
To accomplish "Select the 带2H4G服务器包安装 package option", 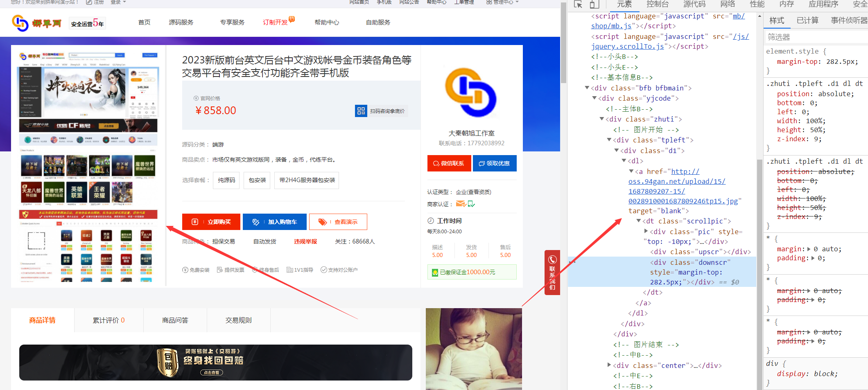I will (x=307, y=180).
